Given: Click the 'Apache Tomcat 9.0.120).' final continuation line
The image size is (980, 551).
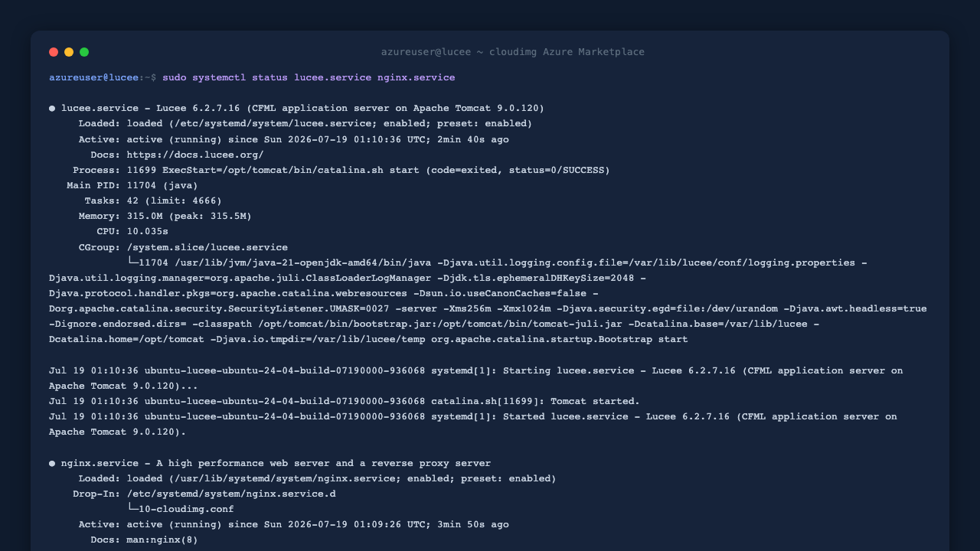Looking at the screenshot, I should [x=118, y=432].
